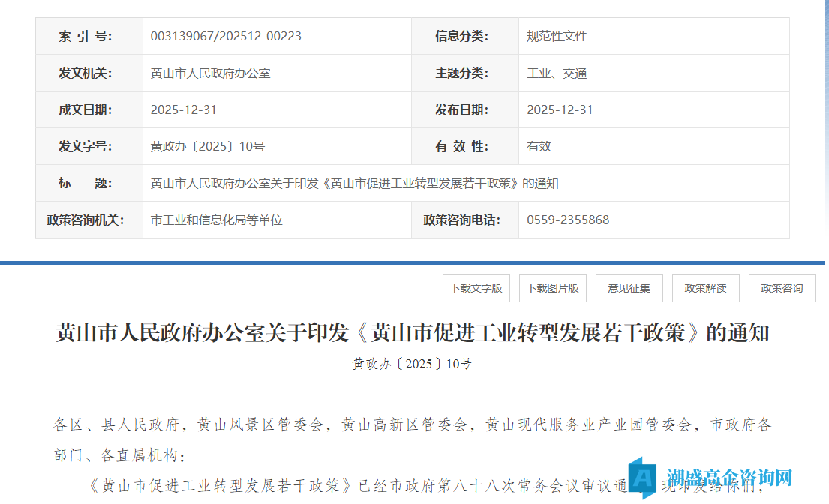Click the phone number 0559-2355868
829x504 pixels.
pyautogui.click(x=566, y=219)
